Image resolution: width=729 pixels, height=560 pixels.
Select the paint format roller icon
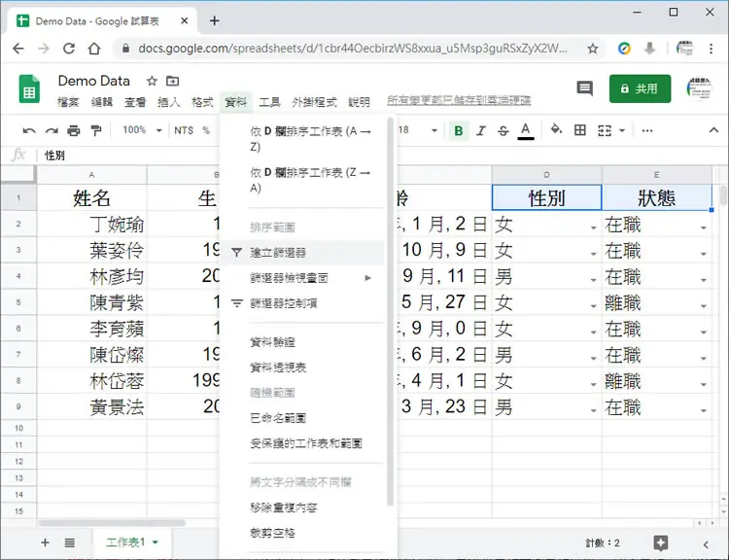tap(96, 130)
